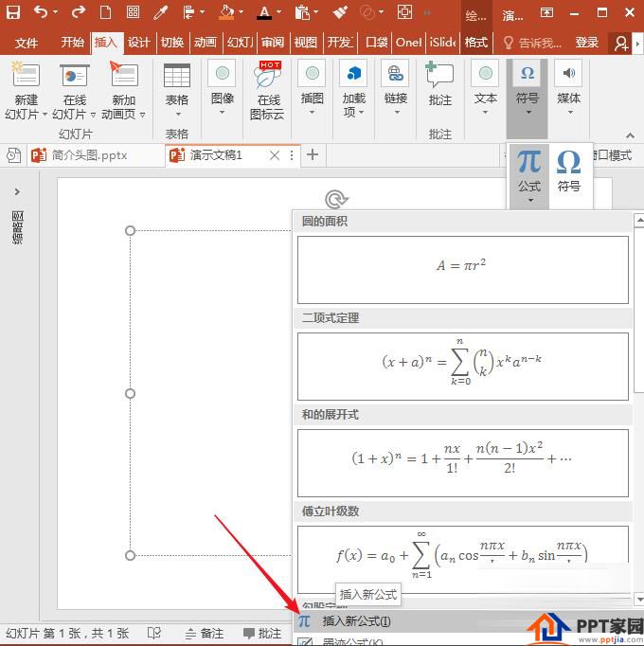
Task: Click the 告诉我 search box
Action: (532, 43)
